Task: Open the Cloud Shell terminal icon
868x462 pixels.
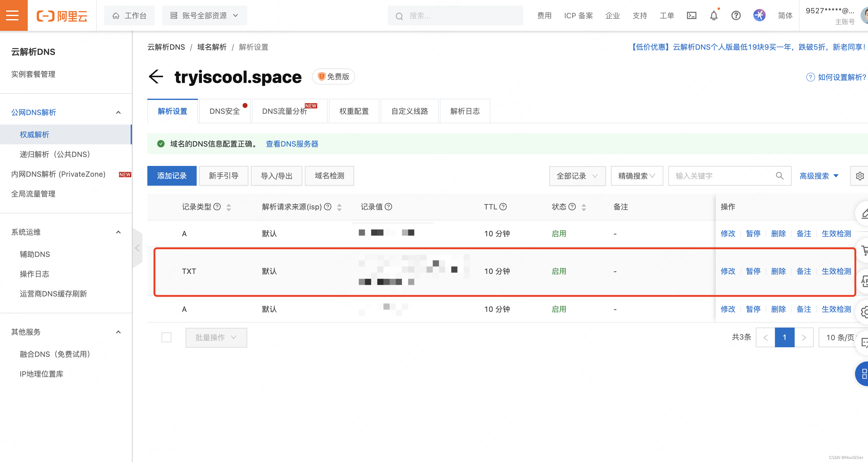Action: click(x=691, y=15)
